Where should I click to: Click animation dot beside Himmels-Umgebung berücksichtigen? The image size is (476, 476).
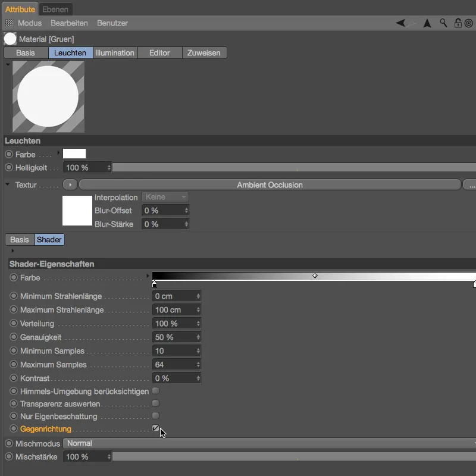click(14, 391)
